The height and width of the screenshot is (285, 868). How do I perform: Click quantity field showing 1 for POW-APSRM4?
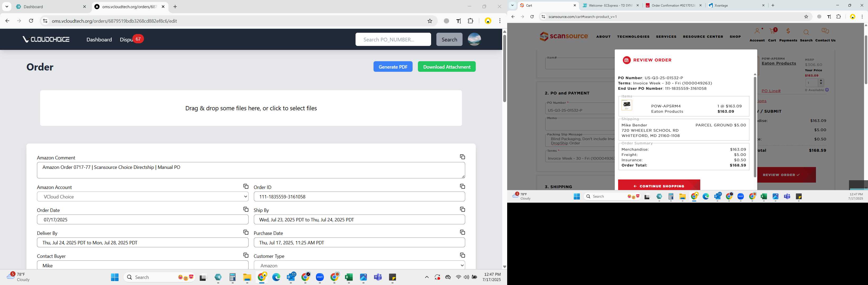click(811, 82)
